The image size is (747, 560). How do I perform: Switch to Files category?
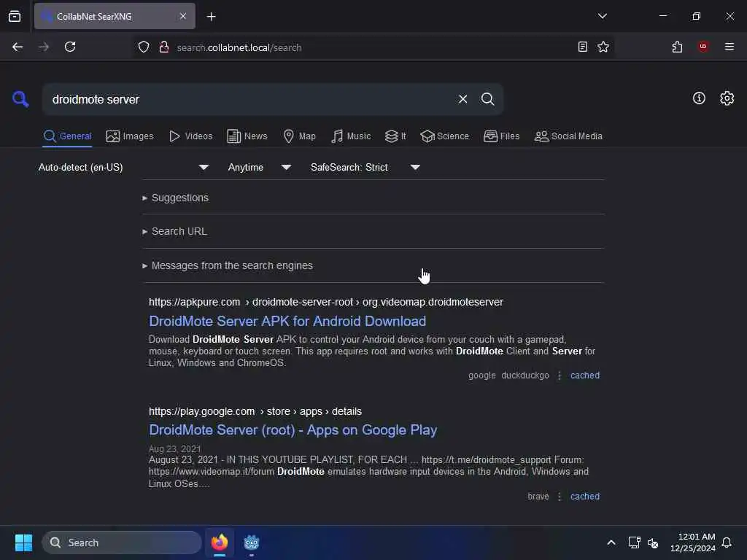[502, 136]
